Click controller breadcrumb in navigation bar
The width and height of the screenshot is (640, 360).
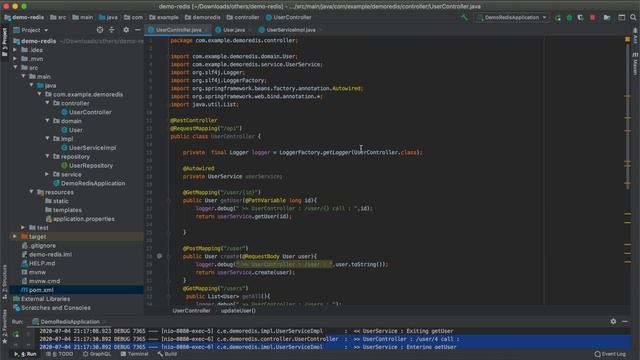coord(243,18)
